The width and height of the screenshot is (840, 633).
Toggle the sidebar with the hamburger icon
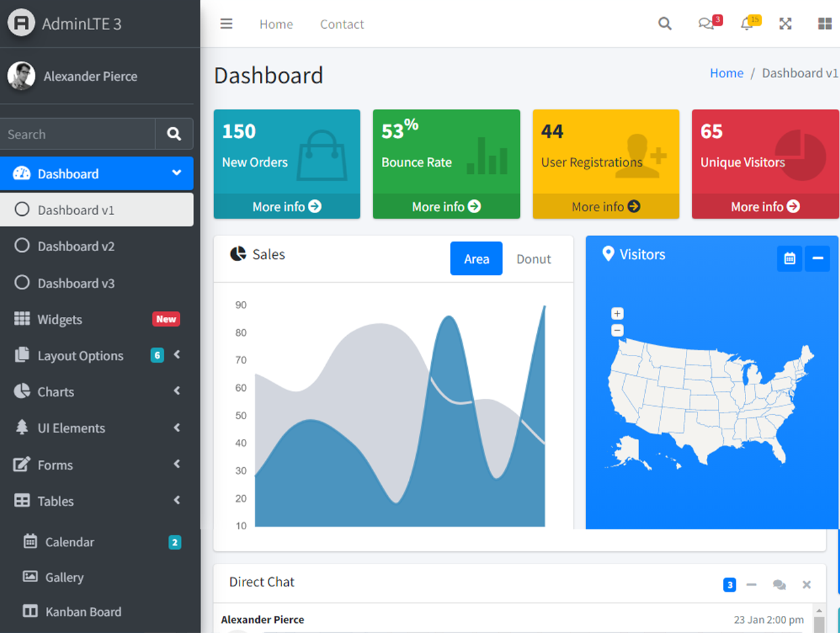click(226, 24)
